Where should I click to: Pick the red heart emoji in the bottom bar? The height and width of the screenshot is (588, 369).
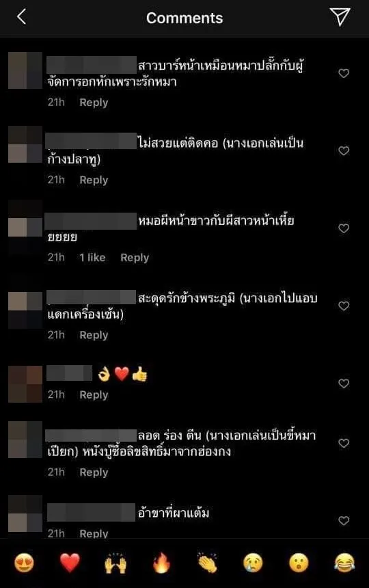[x=70, y=563]
